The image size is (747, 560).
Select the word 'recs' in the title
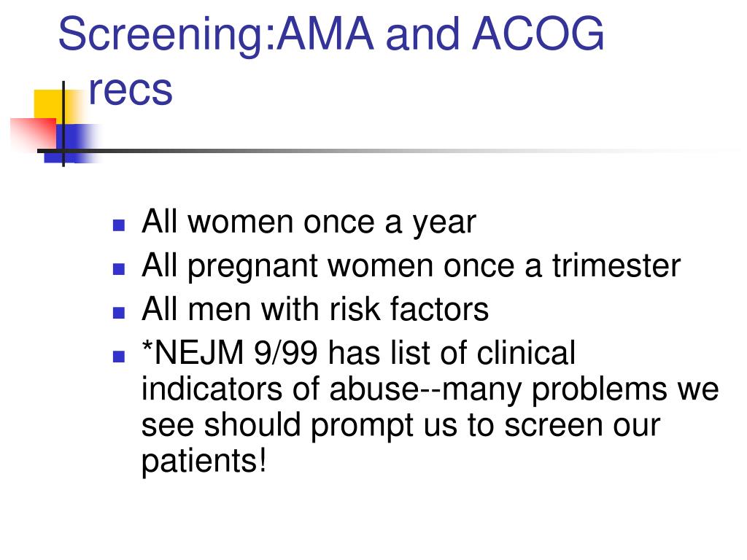pyautogui.click(x=130, y=90)
